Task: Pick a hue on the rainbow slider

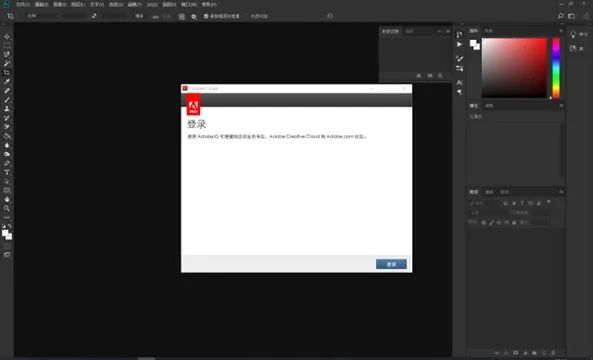Action: point(556,68)
